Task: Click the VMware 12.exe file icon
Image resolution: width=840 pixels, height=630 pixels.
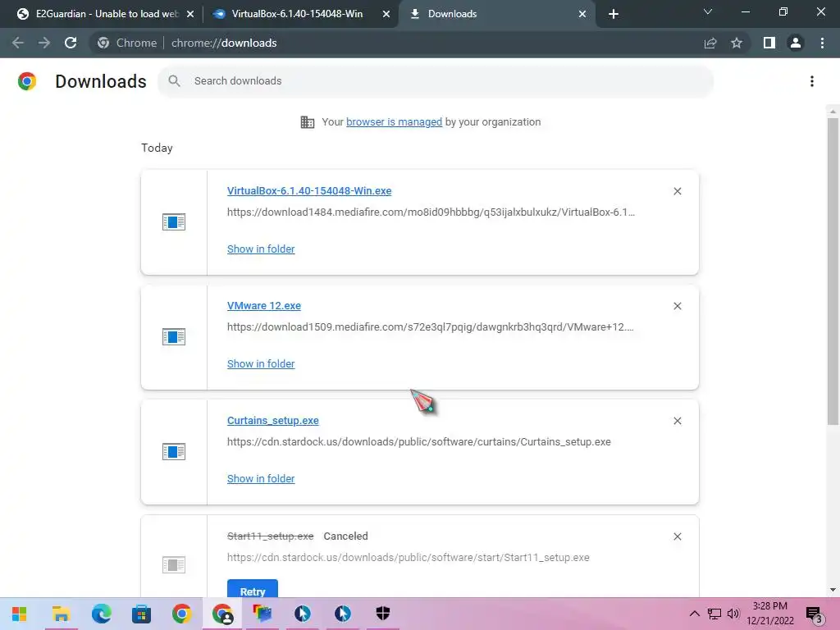Action: [x=174, y=337]
